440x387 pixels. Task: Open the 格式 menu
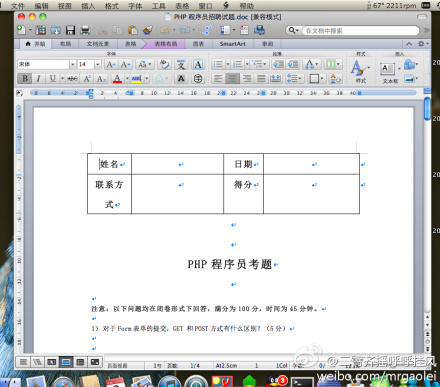pyautogui.click(x=112, y=6)
